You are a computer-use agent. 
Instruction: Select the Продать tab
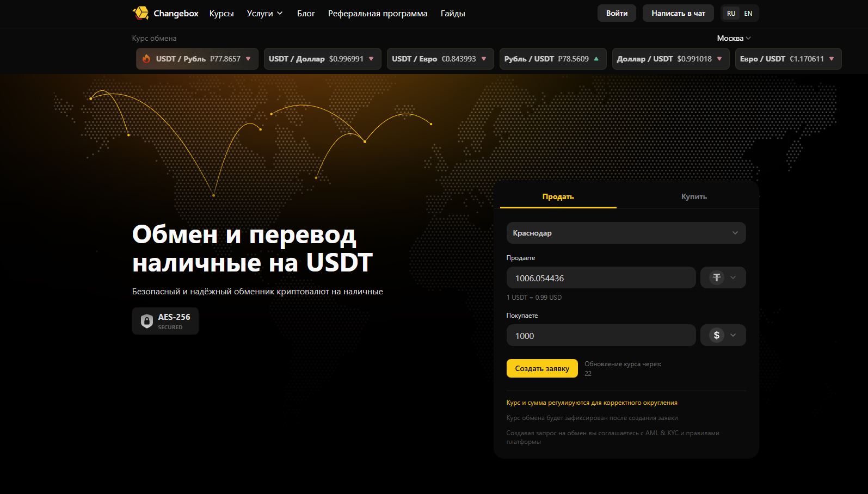[x=558, y=196]
